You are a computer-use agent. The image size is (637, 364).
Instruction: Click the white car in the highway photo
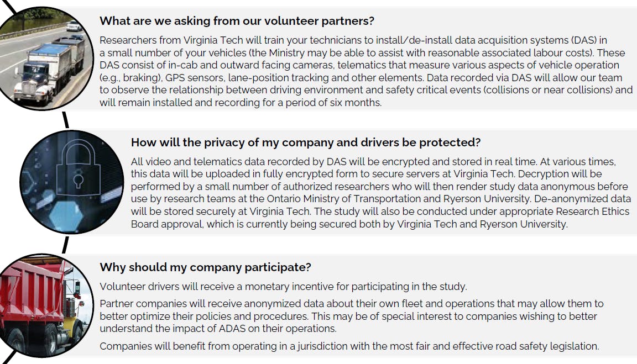pos(74,27)
